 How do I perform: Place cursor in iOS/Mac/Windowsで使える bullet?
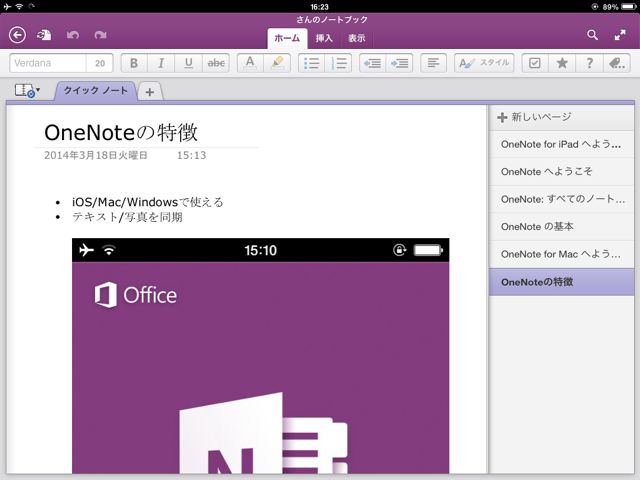click(x=147, y=202)
